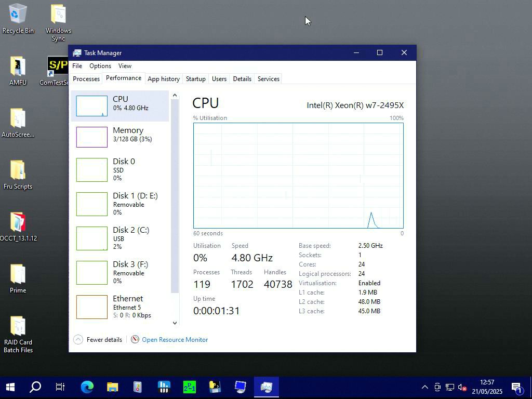Image resolution: width=532 pixels, height=399 pixels.
Task: Select Disk 3 (F:) Removable entry
Action: 120,272
